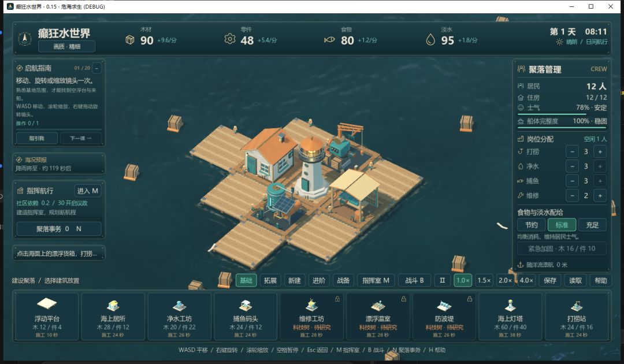Switch to the 基础 building tab
The width and height of the screenshot is (624, 364).
[x=246, y=280]
